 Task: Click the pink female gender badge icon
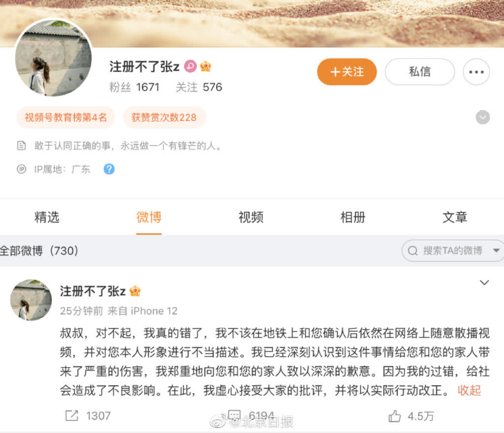click(x=190, y=66)
